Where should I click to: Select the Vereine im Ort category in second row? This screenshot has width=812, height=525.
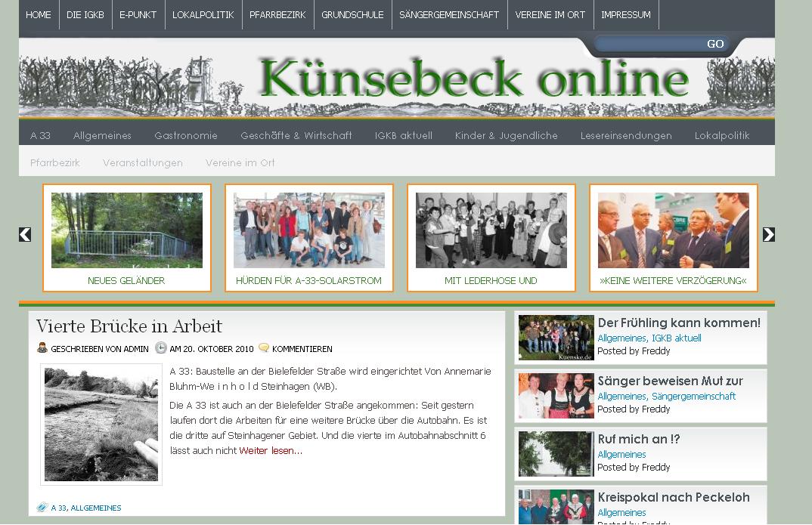pos(240,162)
